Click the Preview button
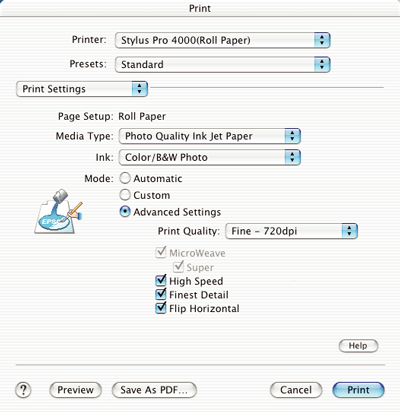The width and height of the screenshot is (400, 412). pos(75,390)
